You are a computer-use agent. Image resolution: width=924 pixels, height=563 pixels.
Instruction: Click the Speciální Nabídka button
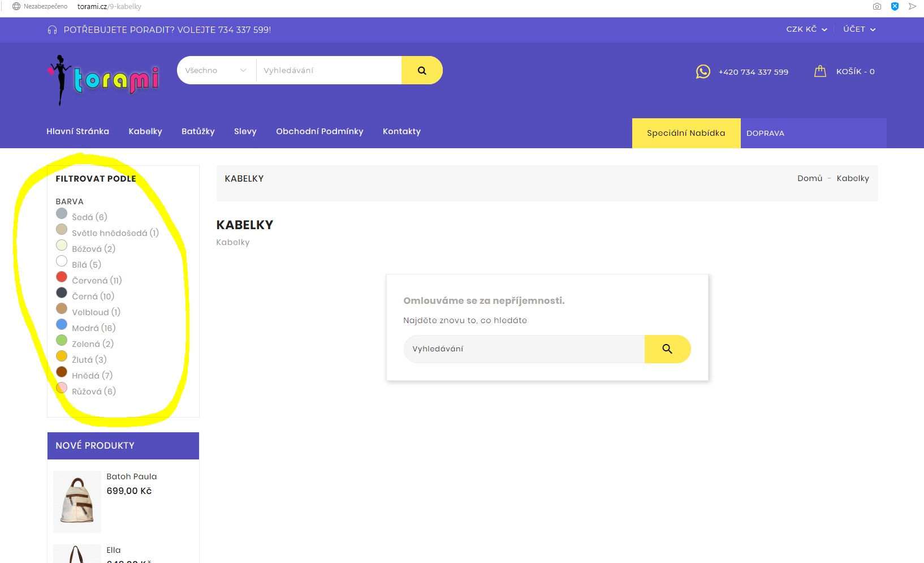click(x=686, y=134)
